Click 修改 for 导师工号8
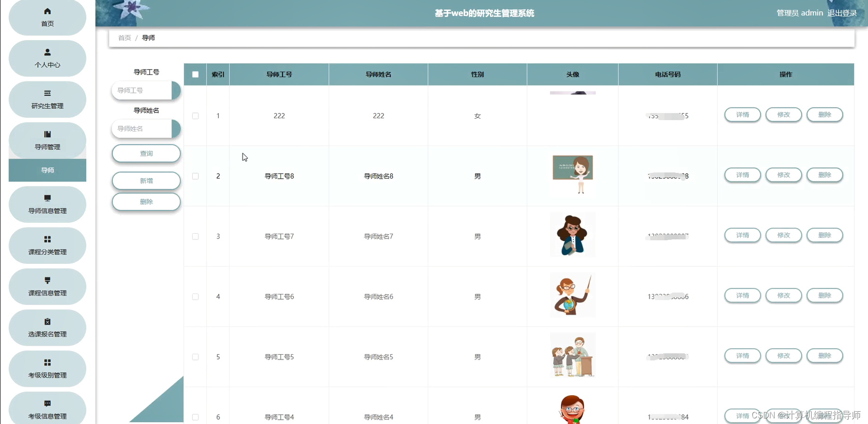 (x=784, y=175)
